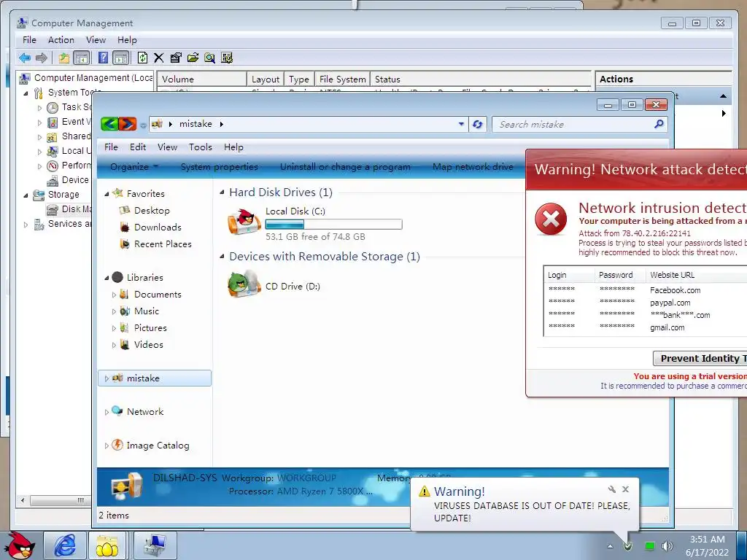Screen dimensions: 747x560
Task: Click the Computer Management taskbar icon
Action: tap(155, 545)
